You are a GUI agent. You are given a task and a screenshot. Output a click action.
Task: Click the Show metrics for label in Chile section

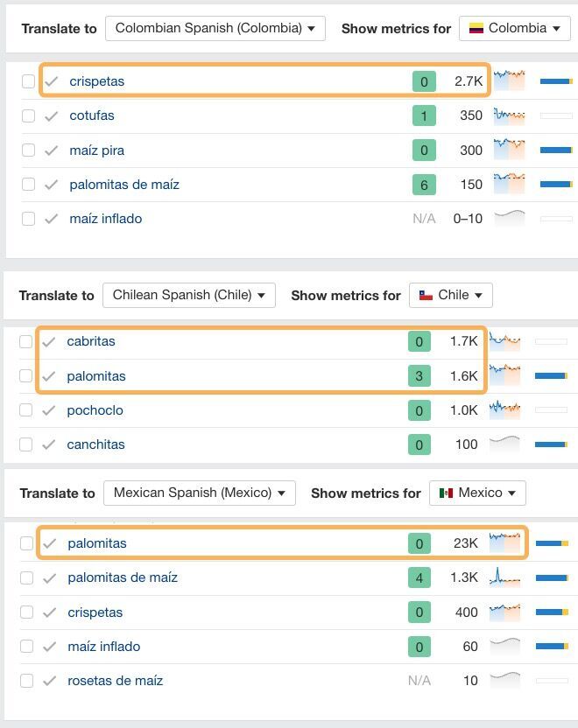tap(345, 295)
